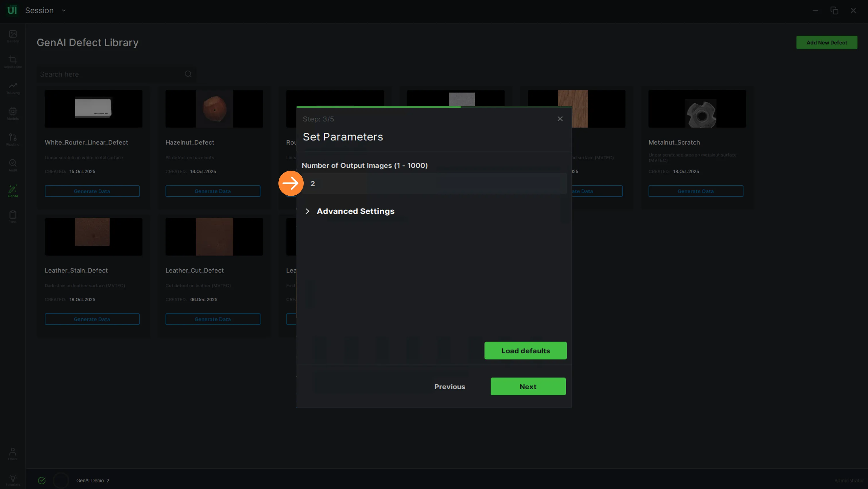Click "Dark stain on leather surface (MVTEC)" text

pos(85,286)
